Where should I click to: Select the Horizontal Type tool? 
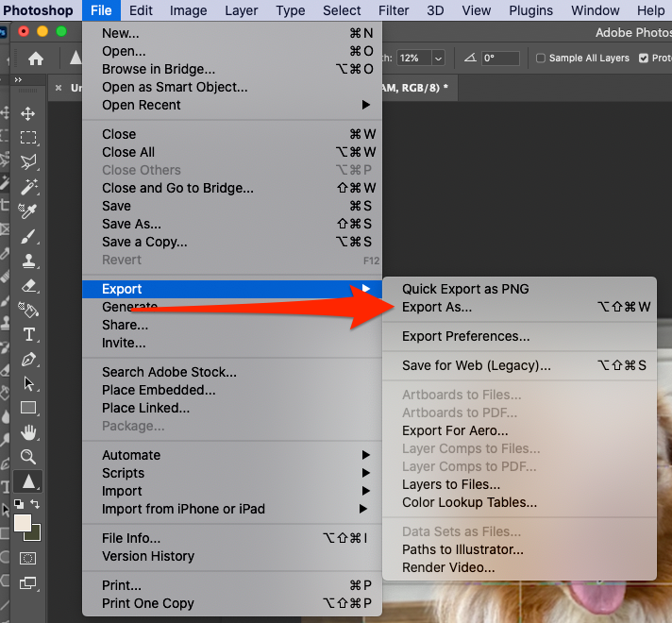tap(28, 334)
